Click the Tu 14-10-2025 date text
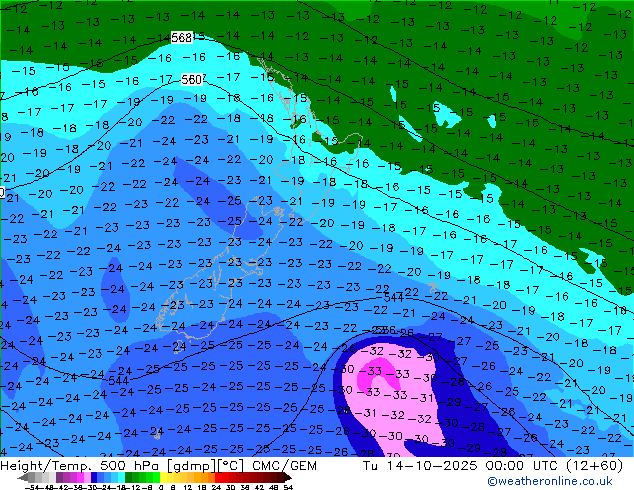Screen dimensions: 634x490 click(x=420, y=466)
